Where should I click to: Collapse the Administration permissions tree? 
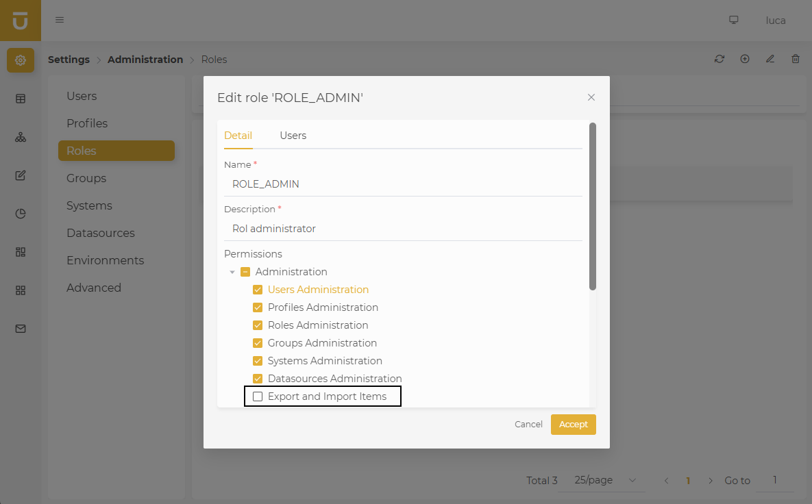232,272
